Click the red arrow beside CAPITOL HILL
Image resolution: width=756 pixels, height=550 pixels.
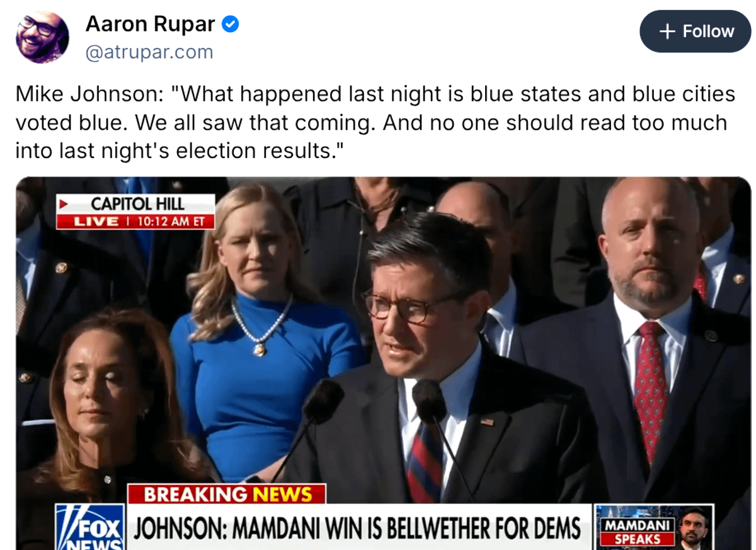pos(63,203)
